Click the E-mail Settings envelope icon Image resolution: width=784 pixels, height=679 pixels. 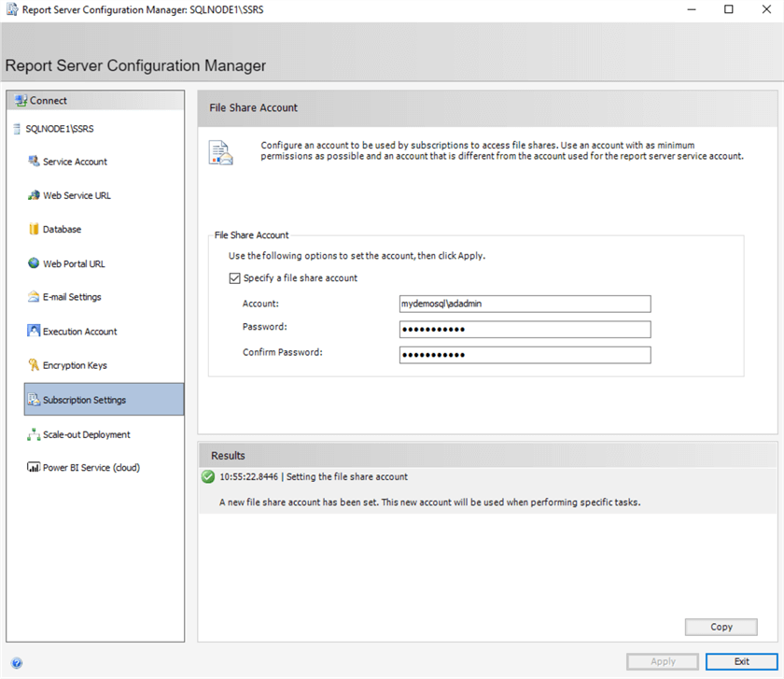point(34,298)
